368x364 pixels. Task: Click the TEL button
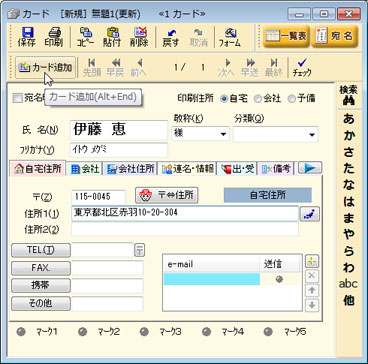pyautogui.click(x=41, y=250)
